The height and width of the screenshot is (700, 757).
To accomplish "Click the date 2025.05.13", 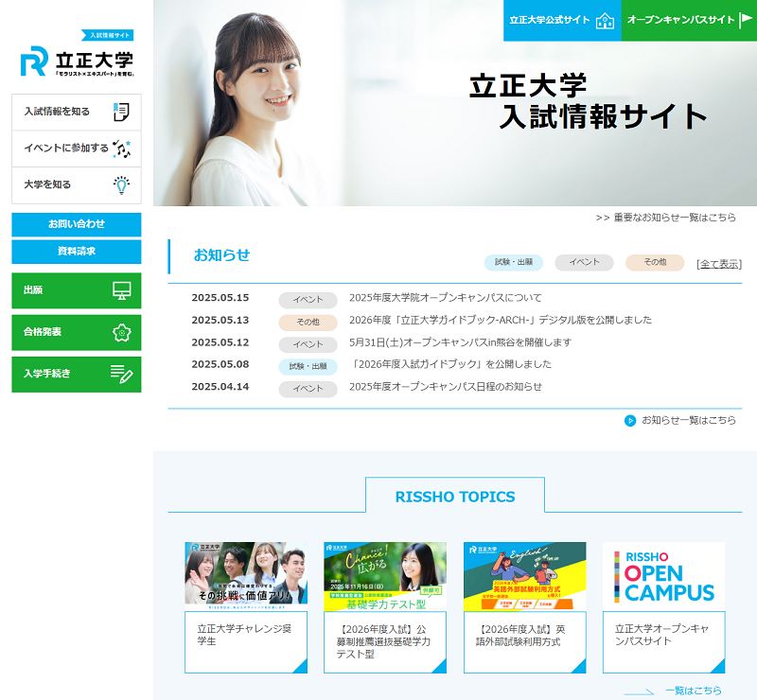I will click(x=220, y=320).
